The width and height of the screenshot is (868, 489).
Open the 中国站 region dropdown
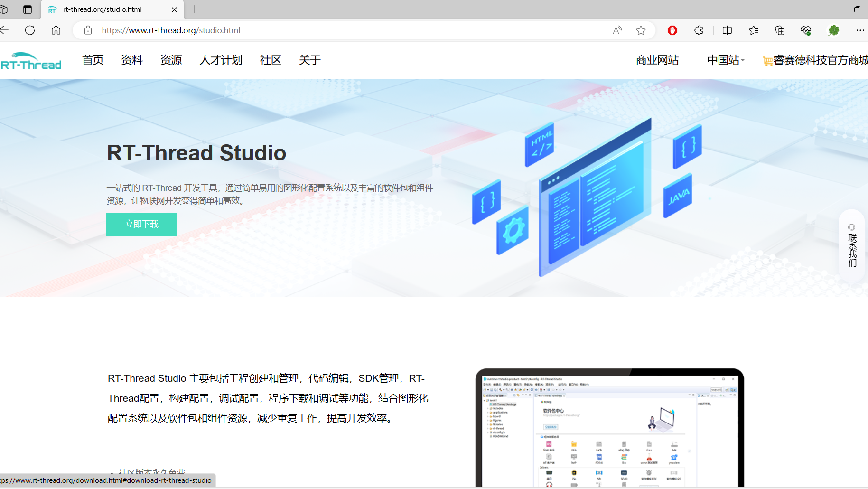tap(725, 60)
